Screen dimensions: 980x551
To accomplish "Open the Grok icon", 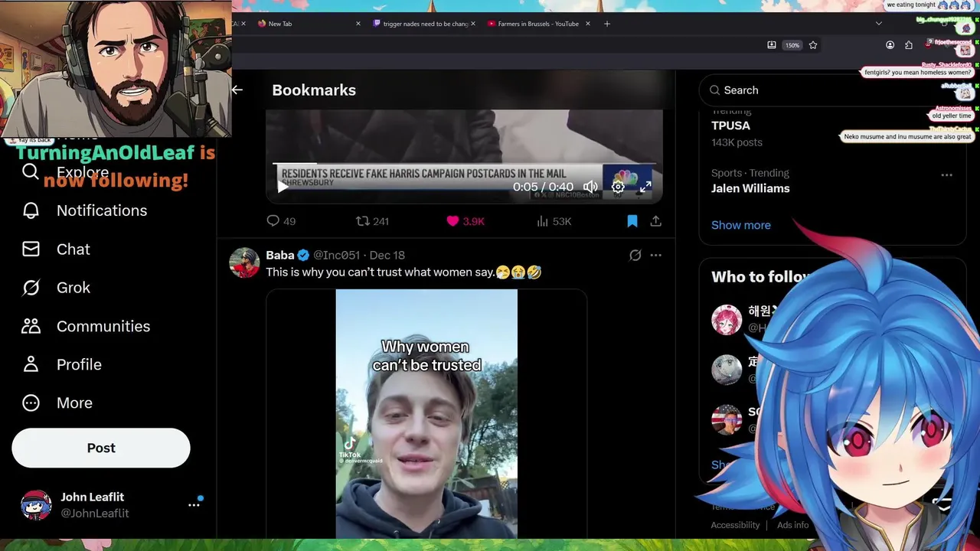I will pyautogui.click(x=31, y=288).
